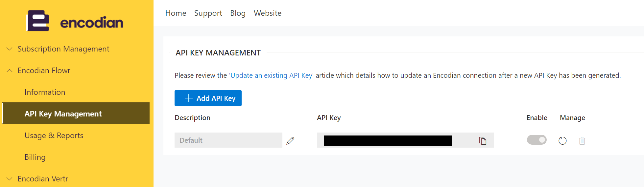Copy the API key to clipboard
The image size is (644, 187).
[x=482, y=140]
